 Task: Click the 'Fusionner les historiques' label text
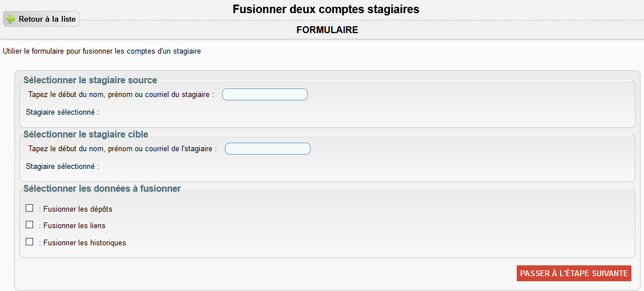(84, 243)
